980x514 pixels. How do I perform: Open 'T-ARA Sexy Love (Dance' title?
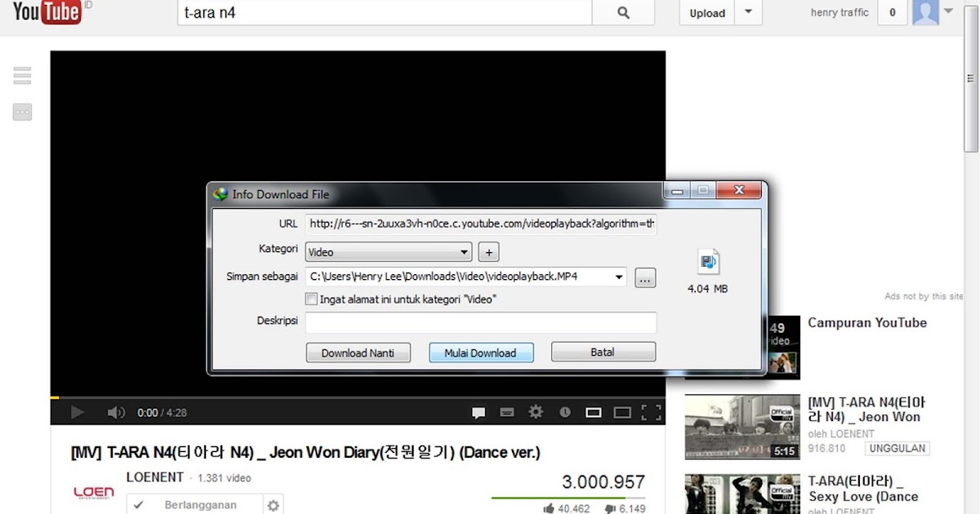(x=863, y=489)
